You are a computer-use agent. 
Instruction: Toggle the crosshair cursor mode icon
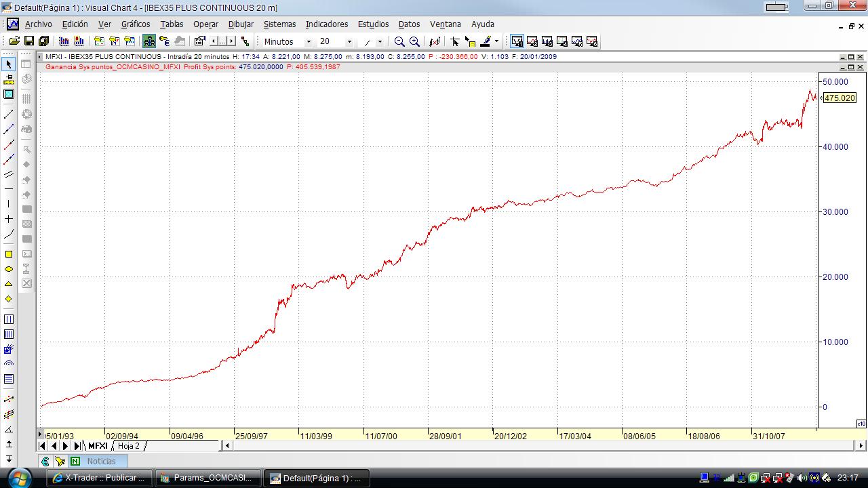[455, 41]
